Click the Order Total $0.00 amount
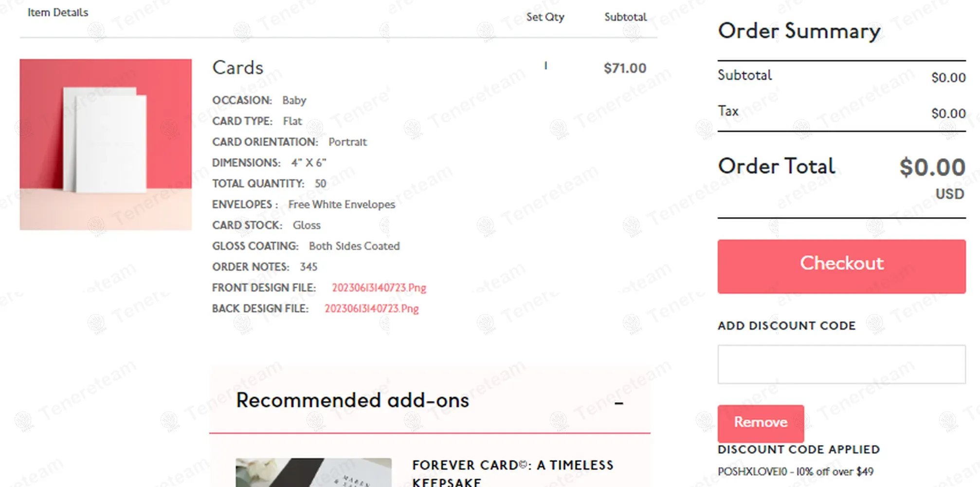Viewport: 980px width, 487px height. 932,167
